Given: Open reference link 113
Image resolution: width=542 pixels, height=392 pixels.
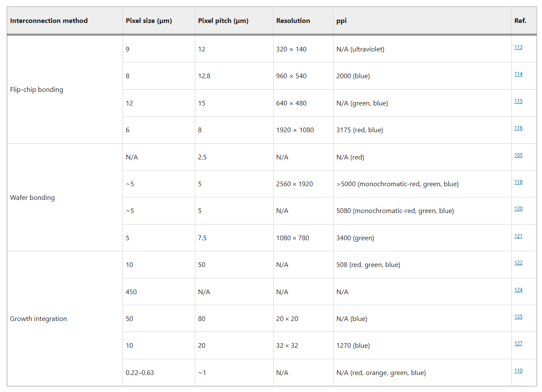Looking at the screenshot, I should [x=518, y=47].
